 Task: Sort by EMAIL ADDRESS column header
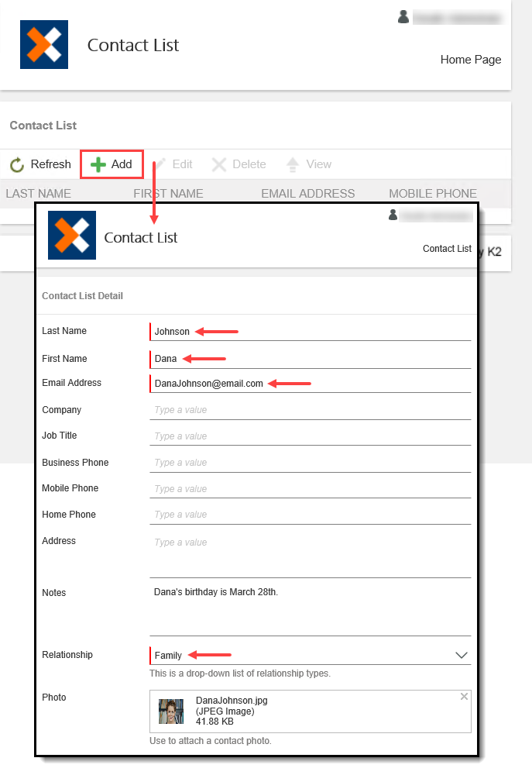point(308,194)
